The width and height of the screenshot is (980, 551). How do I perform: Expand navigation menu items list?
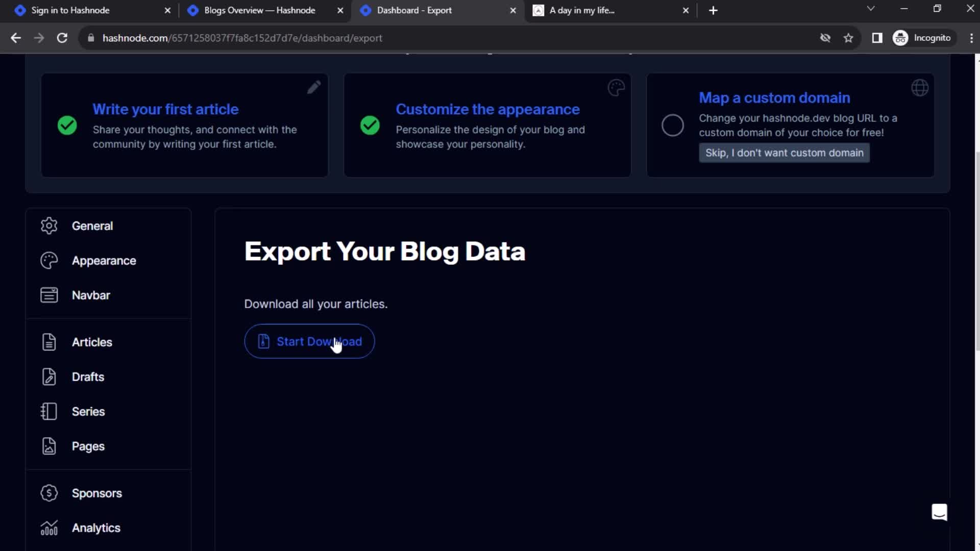[x=90, y=295]
